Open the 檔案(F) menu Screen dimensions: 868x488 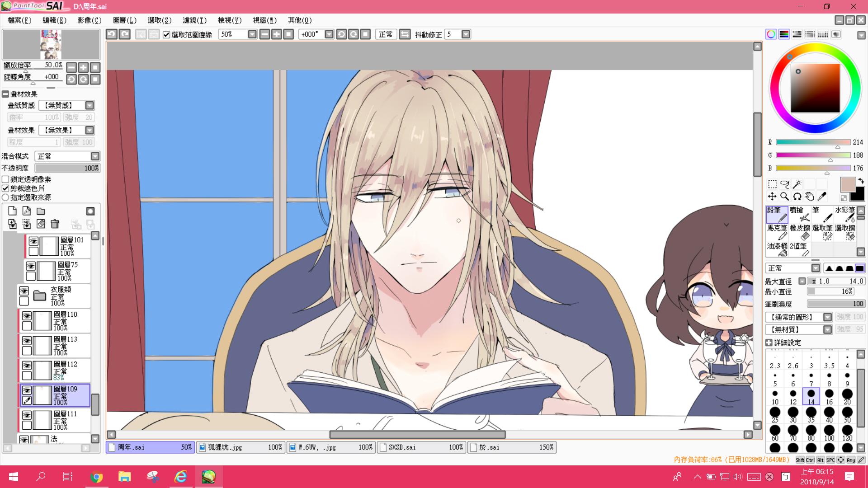[x=19, y=20]
